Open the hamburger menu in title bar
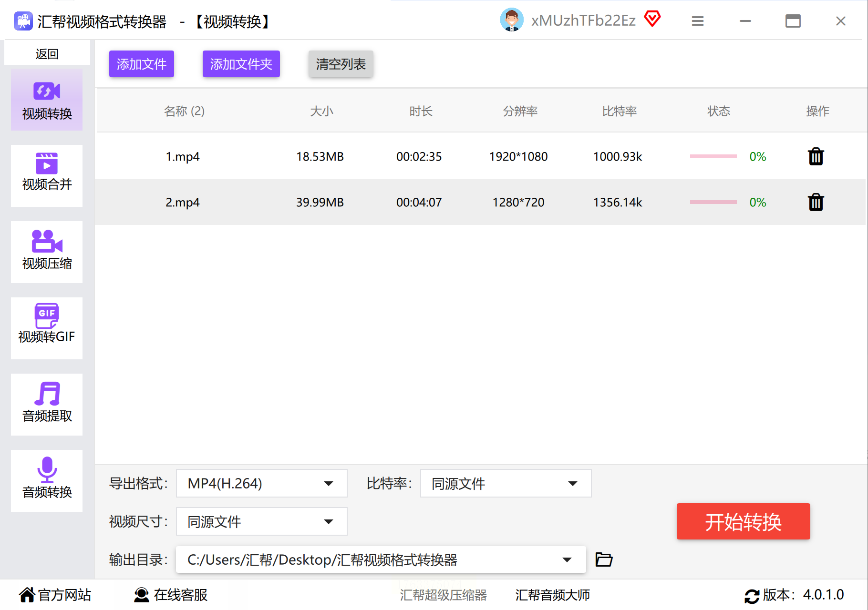Viewport: 868px width, 610px height. pyautogui.click(x=697, y=21)
